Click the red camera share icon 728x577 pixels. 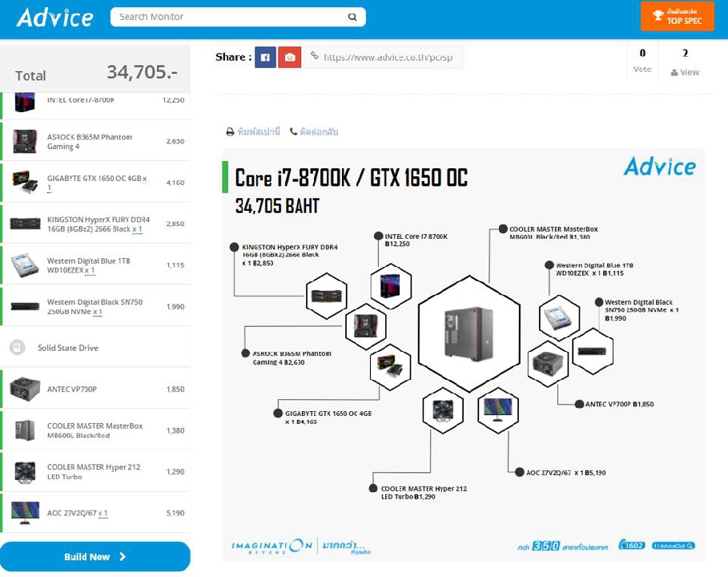(290, 57)
